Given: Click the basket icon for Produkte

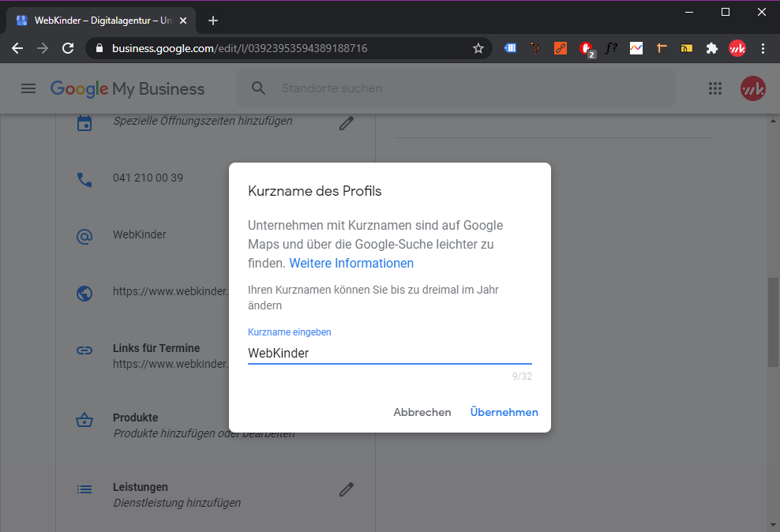Looking at the screenshot, I should (x=84, y=420).
